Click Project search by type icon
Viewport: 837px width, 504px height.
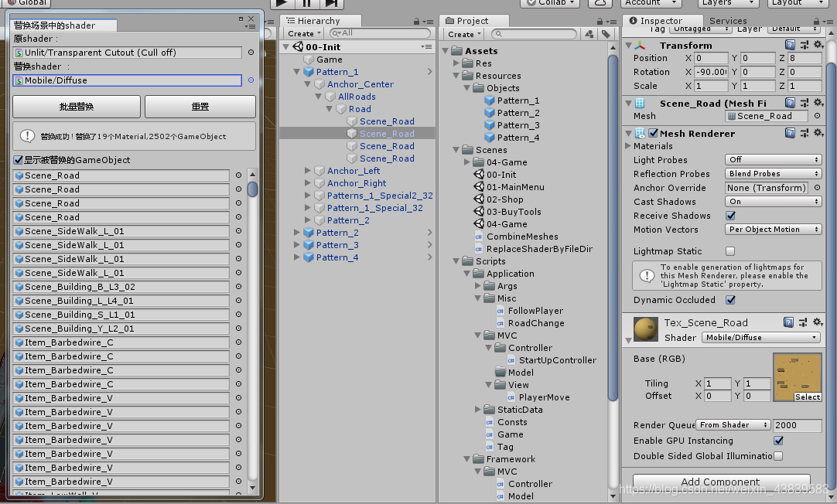[589, 33]
